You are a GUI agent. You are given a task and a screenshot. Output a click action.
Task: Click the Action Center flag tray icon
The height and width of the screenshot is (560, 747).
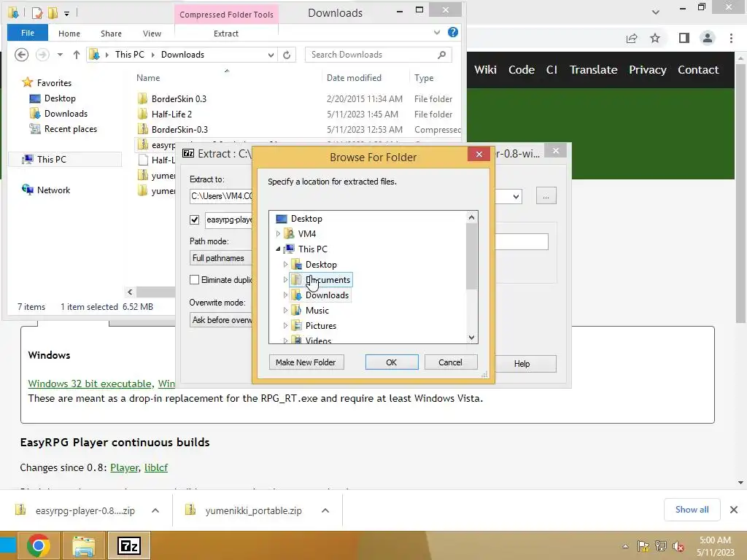click(x=643, y=546)
